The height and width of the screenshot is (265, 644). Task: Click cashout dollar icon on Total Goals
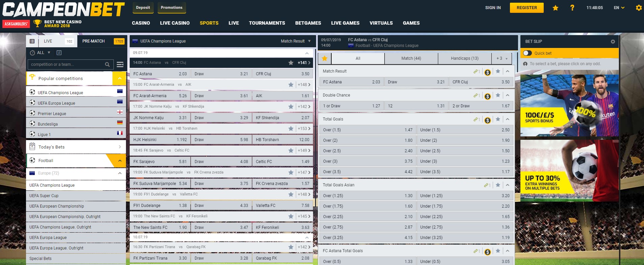click(x=487, y=120)
